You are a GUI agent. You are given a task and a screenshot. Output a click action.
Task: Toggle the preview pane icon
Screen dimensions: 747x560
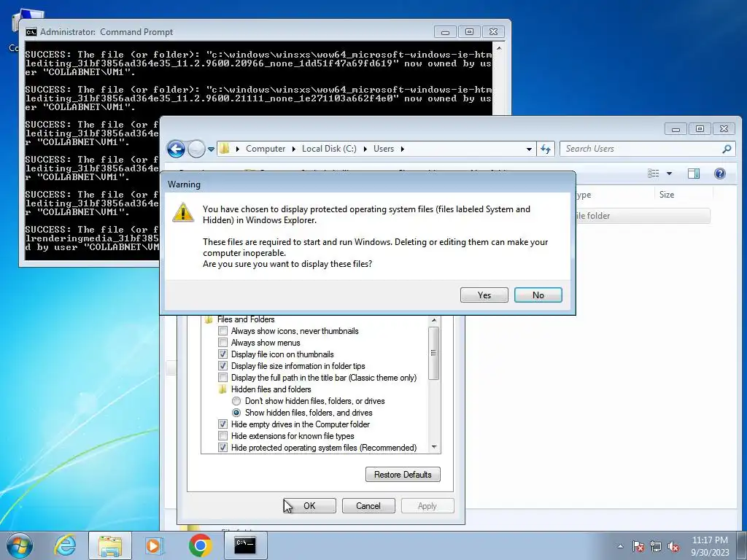[x=694, y=174]
